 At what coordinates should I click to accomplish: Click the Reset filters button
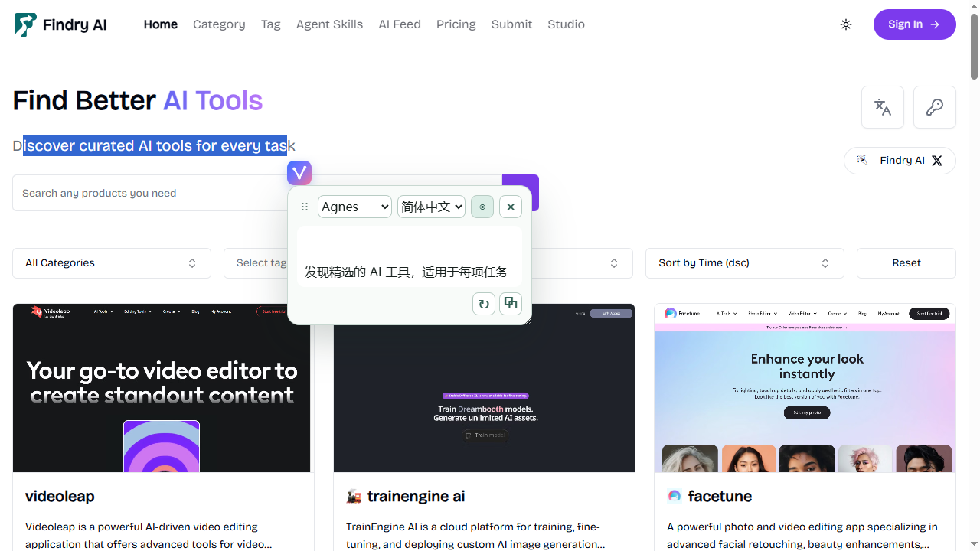906,263
